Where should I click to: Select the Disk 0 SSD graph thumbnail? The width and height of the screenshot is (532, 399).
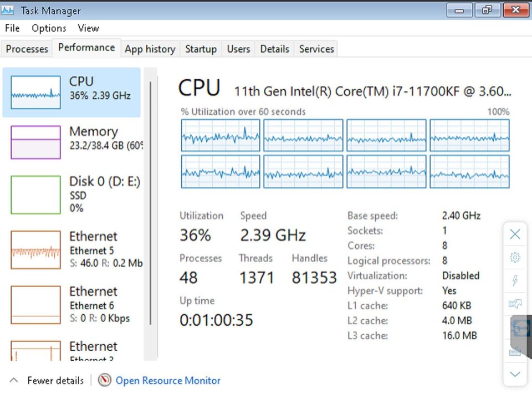click(x=35, y=195)
